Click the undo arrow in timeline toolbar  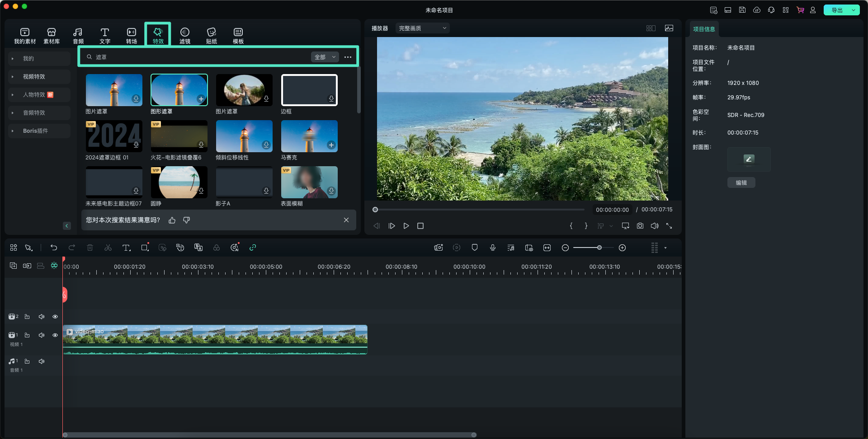pos(54,248)
